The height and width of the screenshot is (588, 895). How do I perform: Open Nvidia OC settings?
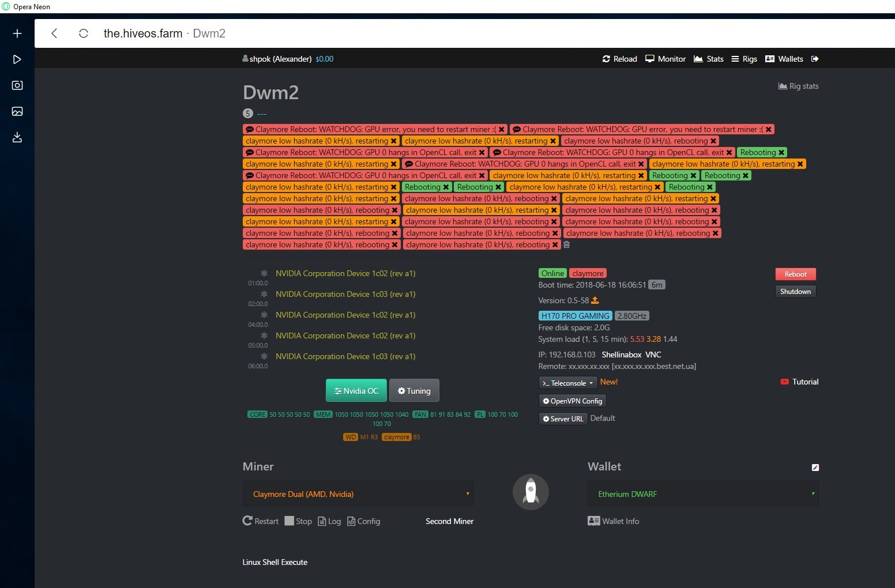tap(356, 390)
